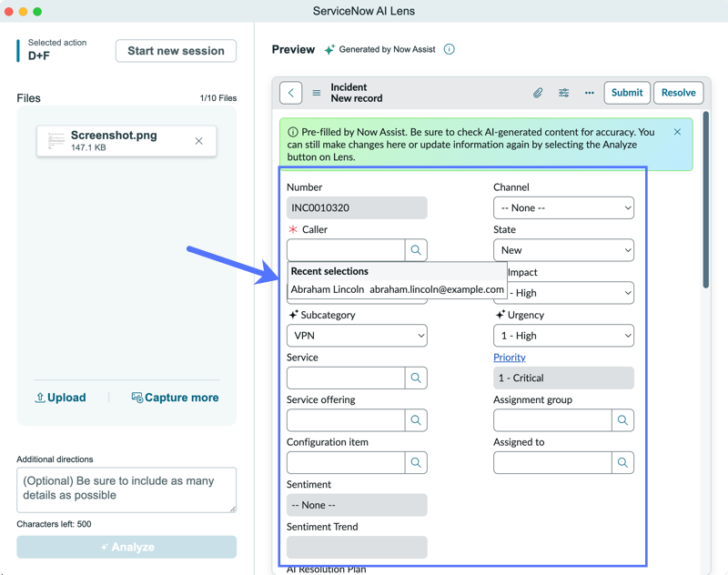This screenshot has height=575, width=728.
Task: Open the form personalization sliders icon
Action: click(x=563, y=93)
